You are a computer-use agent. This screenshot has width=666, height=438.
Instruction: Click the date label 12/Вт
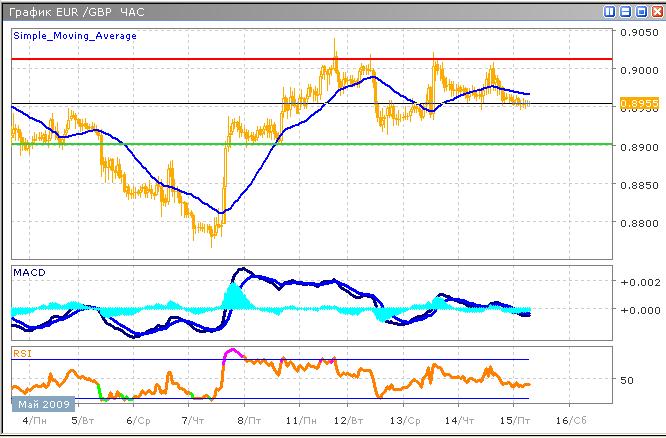pyautogui.click(x=349, y=421)
